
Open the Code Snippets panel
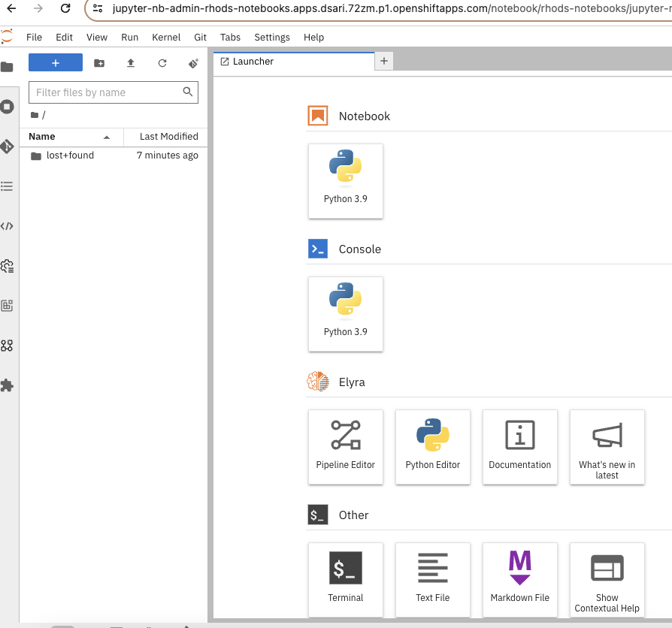(x=8, y=226)
